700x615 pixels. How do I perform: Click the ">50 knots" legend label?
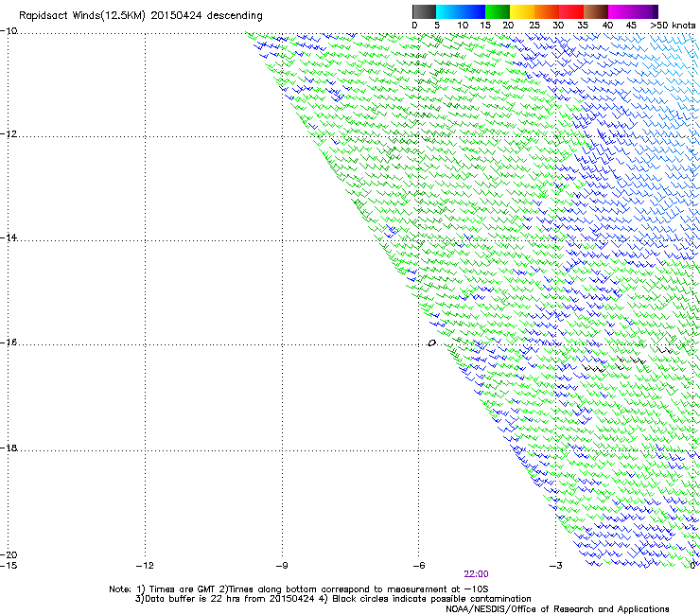[673, 26]
